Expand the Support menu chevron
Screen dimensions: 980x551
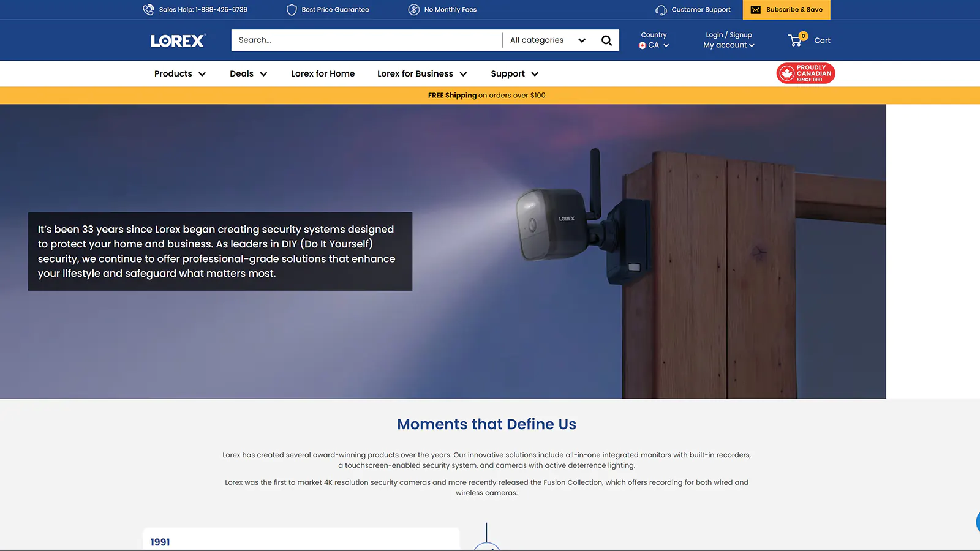point(535,74)
